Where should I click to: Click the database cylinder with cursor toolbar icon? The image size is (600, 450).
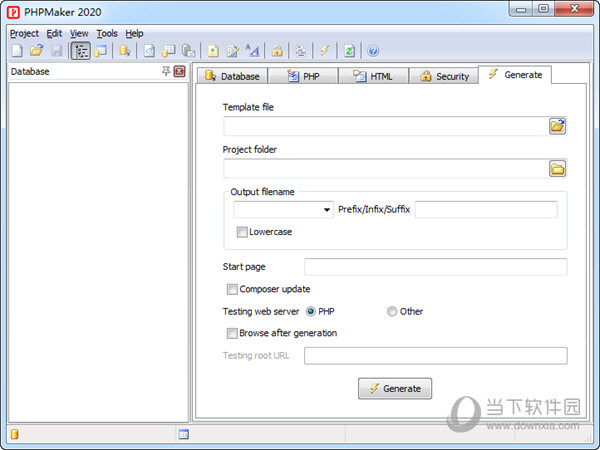point(125,51)
